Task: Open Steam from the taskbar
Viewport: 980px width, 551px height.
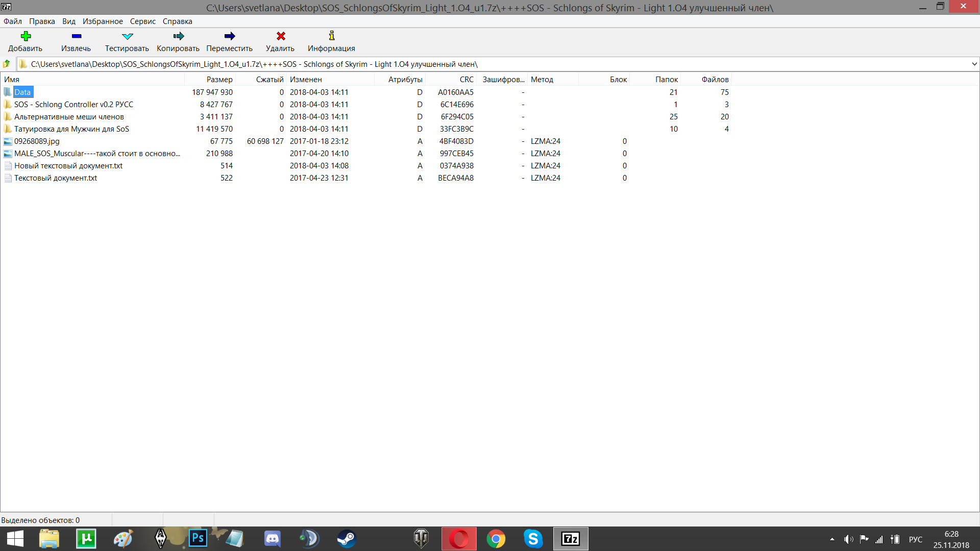Action: 347,539
